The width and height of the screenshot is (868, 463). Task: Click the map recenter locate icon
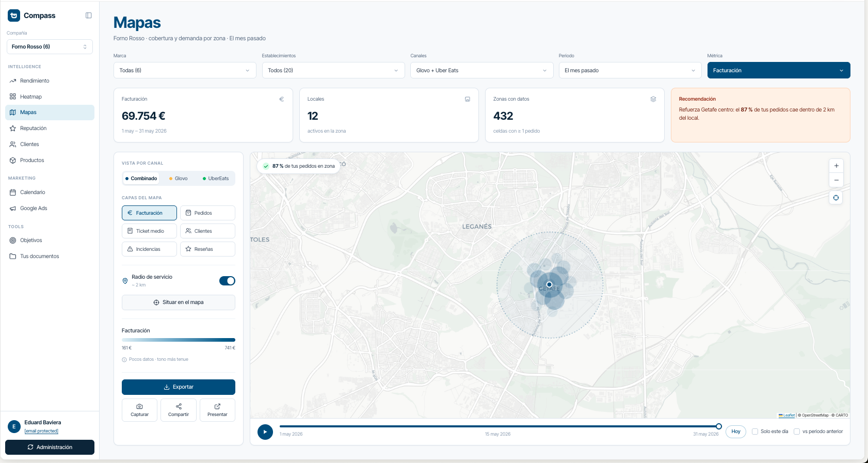(x=836, y=198)
